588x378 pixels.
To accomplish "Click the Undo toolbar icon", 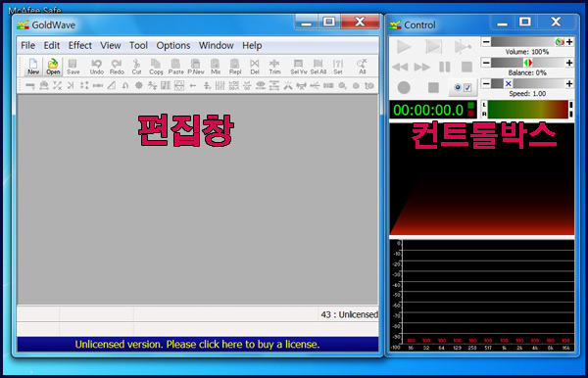I will 96,67.
